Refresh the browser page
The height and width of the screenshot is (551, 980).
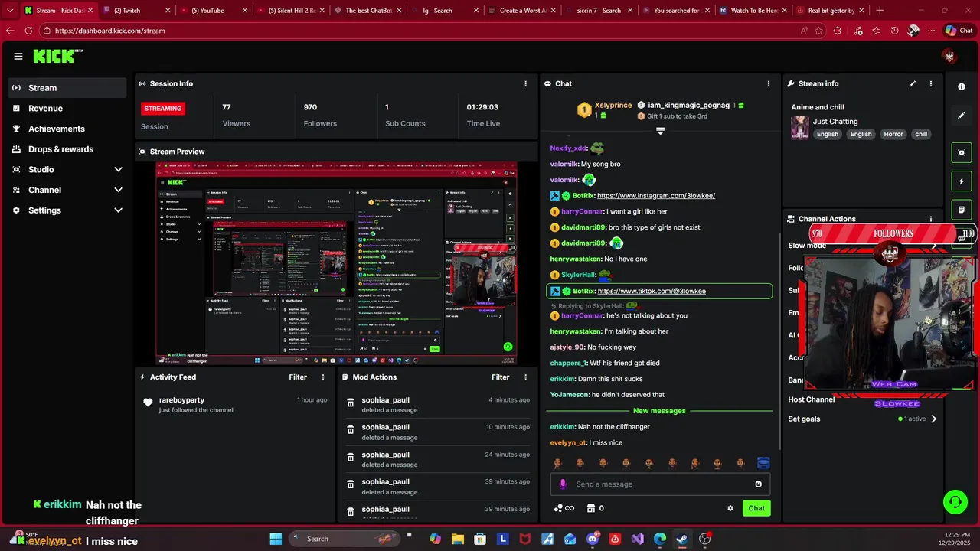pyautogui.click(x=28, y=31)
